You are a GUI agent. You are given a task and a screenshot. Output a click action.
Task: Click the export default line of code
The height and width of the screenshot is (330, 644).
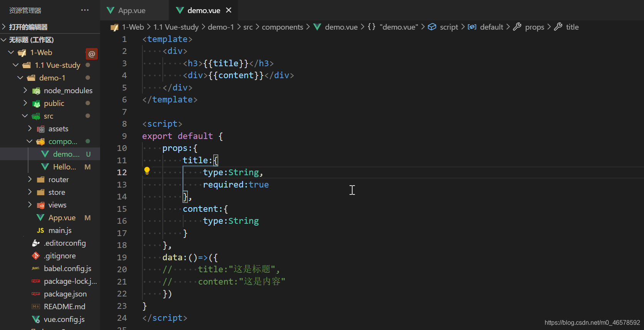click(182, 136)
